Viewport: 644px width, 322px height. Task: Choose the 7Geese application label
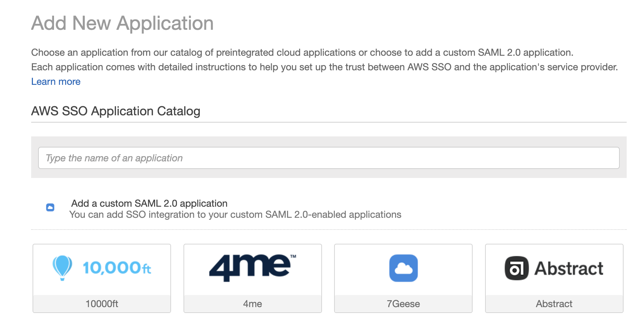point(403,304)
